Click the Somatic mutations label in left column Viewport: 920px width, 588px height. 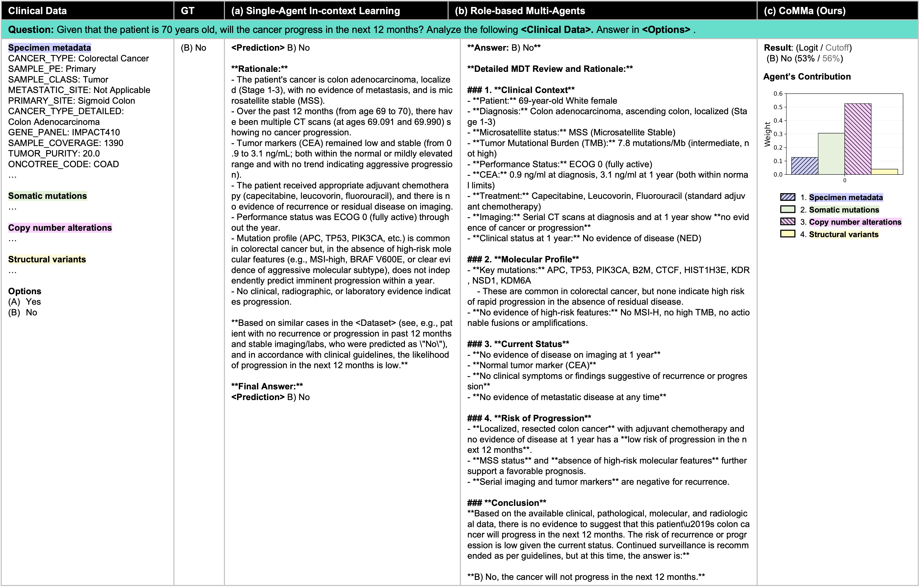point(48,196)
